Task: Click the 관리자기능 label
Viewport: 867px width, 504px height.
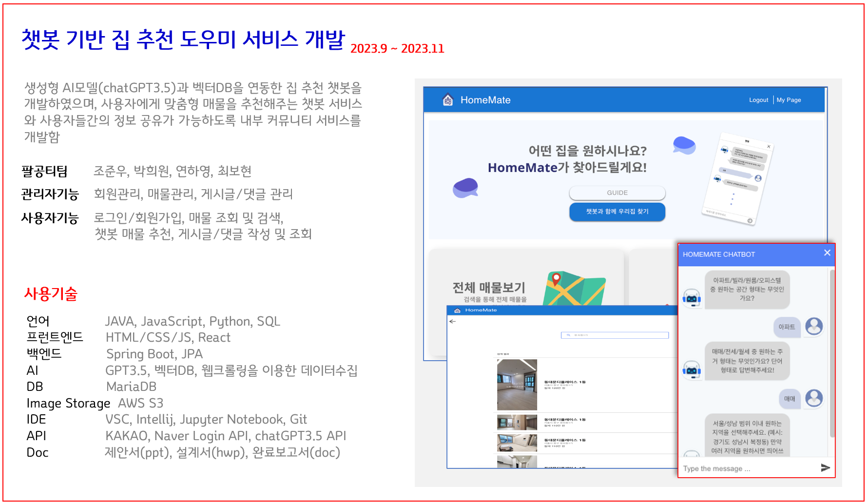Action: coord(50,194)
